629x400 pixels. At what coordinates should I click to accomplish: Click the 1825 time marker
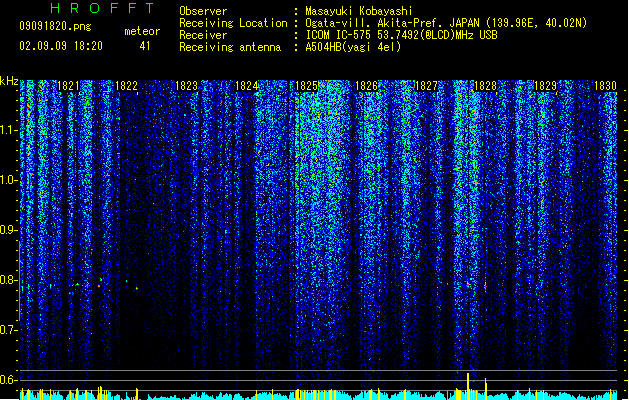tap(306, 86)
